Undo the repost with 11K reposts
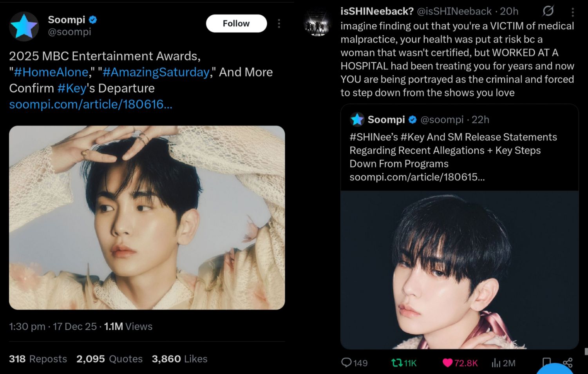This screenshot has height=374, width=588. 397,363
